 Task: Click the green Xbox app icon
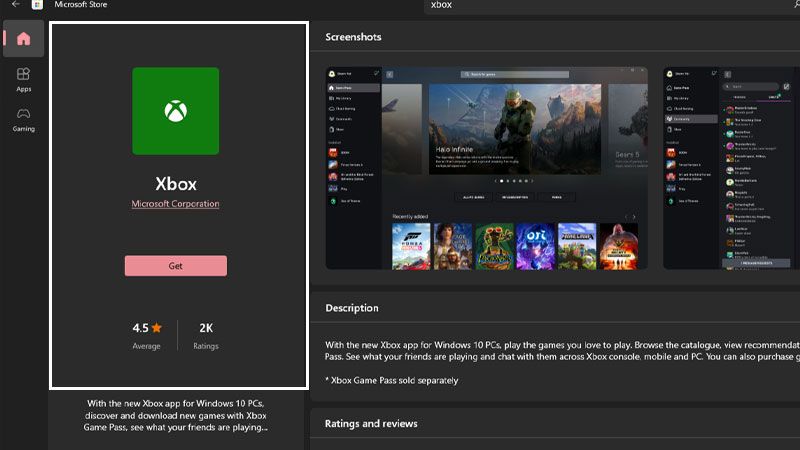pos(176,111)
